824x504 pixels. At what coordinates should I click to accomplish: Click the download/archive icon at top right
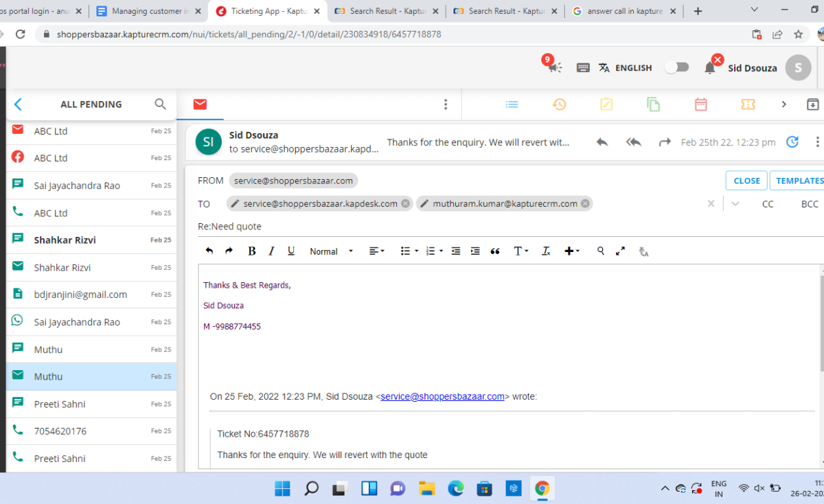(812, 104)
